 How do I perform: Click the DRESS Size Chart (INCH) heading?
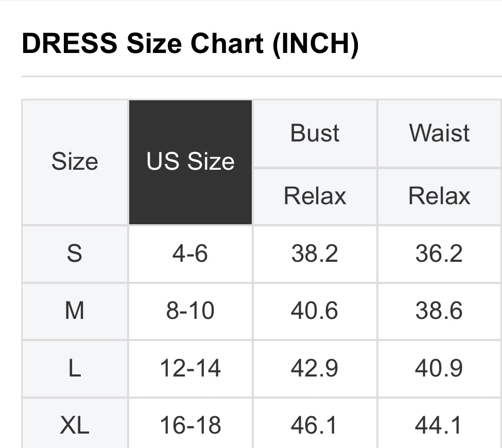(190, 44)
